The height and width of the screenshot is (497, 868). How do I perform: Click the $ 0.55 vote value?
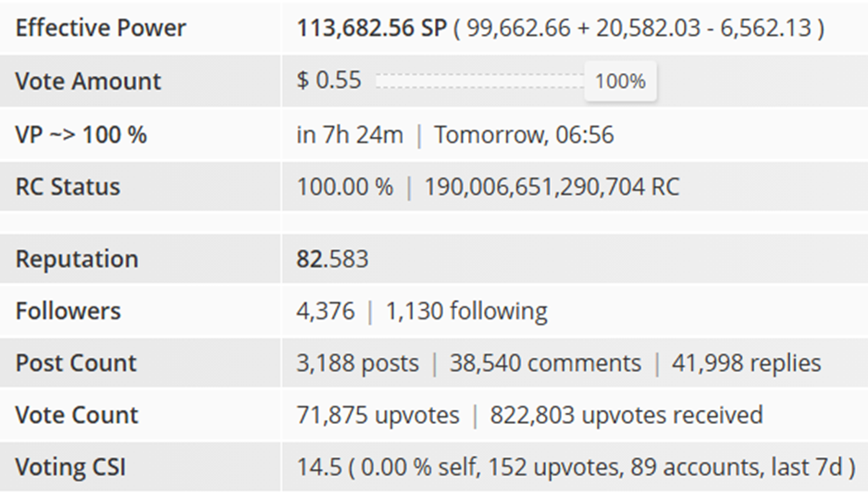[x=329, y=81]
